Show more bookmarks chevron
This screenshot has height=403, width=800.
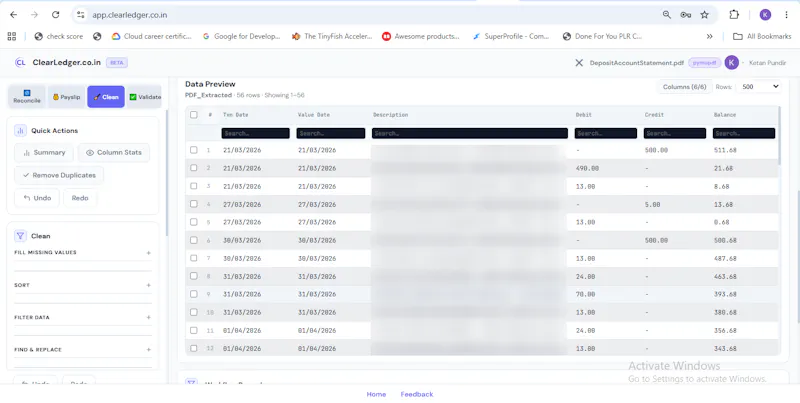coord(709,36)
